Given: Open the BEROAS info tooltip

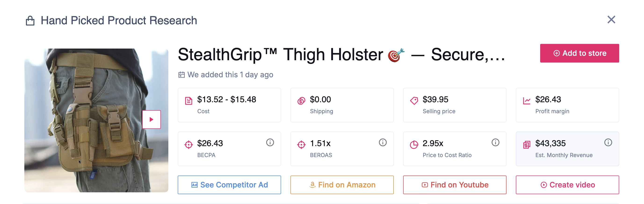Looking at the screenshot, I should (383, 142).
